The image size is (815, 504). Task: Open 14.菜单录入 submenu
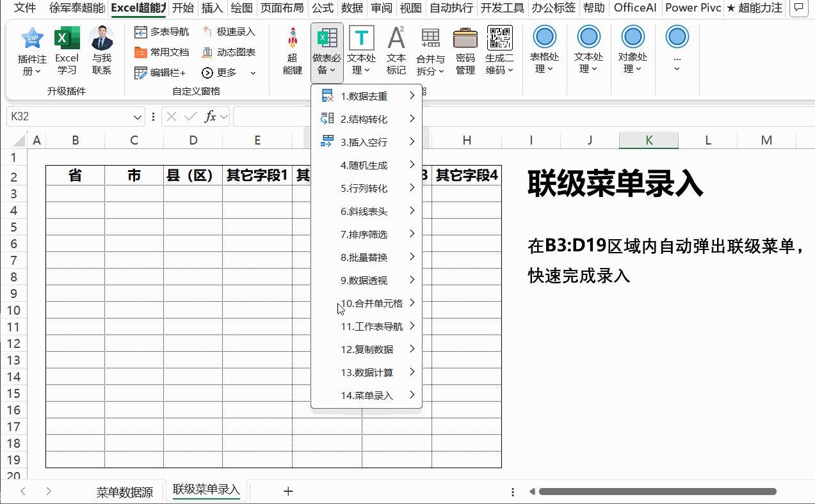(366, 395)
